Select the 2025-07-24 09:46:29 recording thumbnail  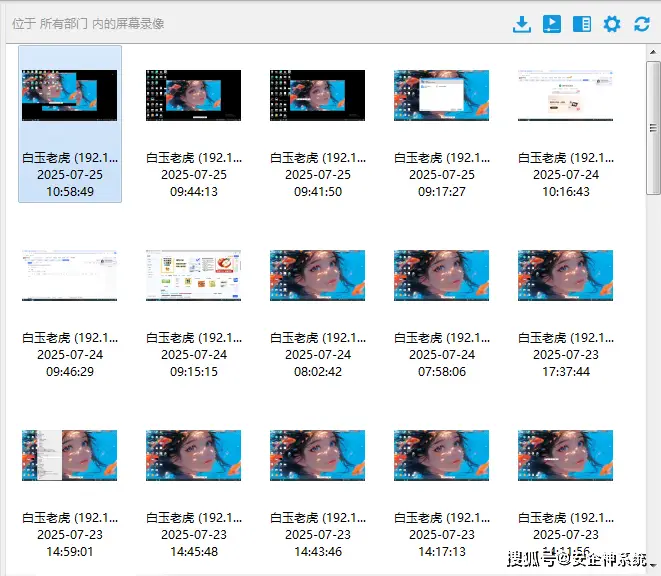(70, 276)
